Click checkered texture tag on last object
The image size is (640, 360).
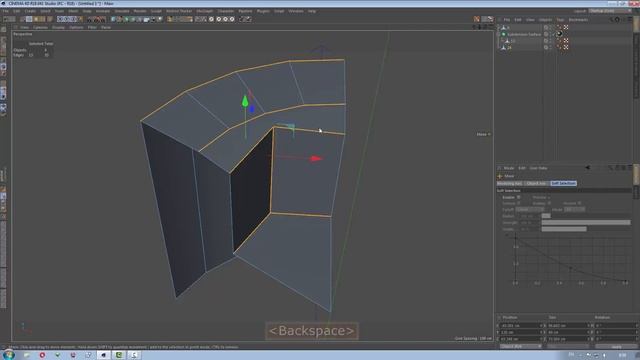coord(566,47)
